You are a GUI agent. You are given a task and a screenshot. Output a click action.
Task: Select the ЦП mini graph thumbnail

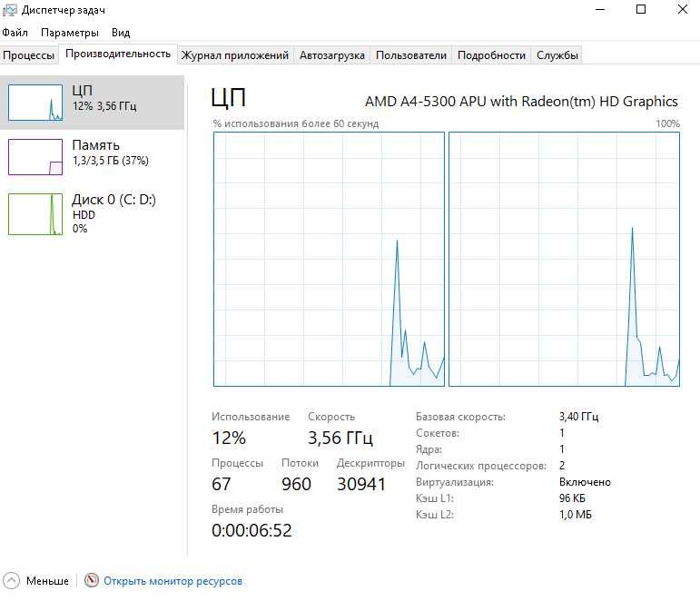click(35, 103)
